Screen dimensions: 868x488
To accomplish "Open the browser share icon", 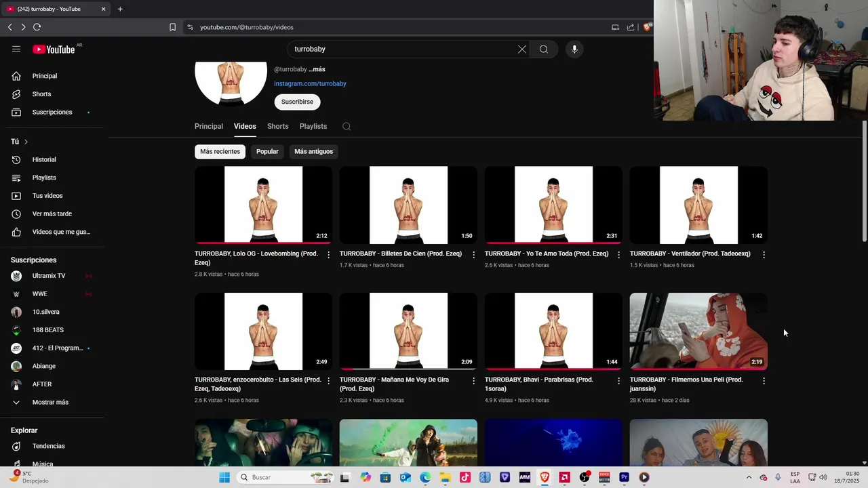I will [631, 27].
